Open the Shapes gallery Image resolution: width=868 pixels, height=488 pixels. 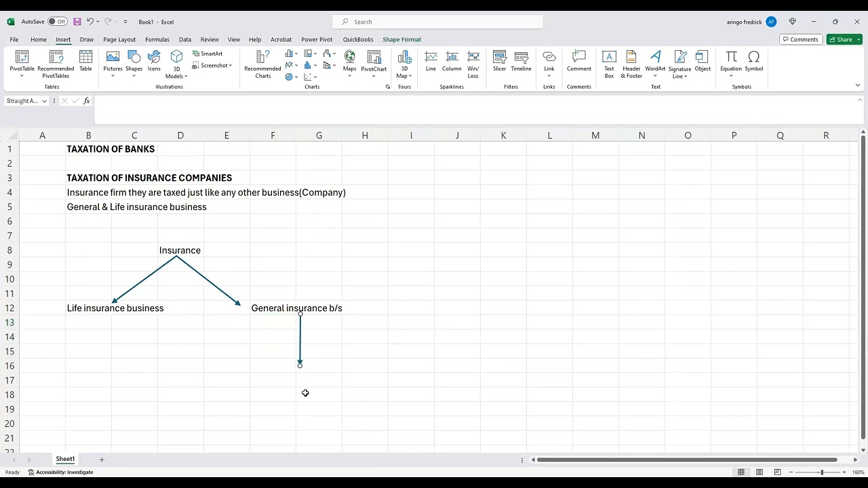(x=134, y=64)
